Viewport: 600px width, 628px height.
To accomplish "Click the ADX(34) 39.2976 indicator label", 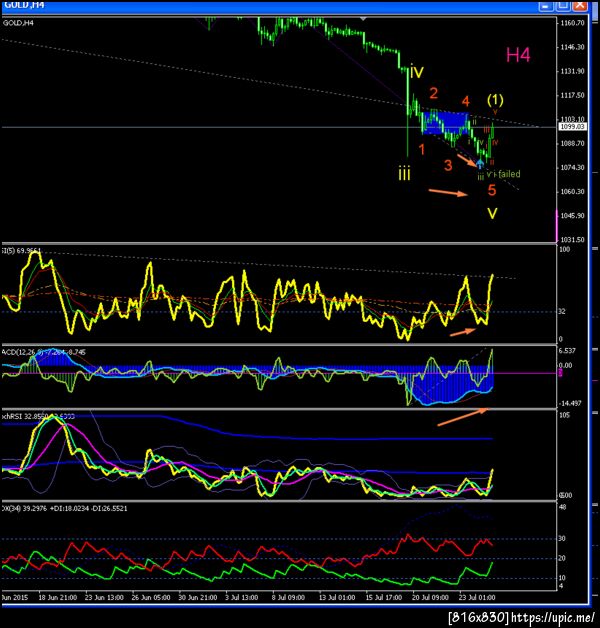I will (24, 508).
